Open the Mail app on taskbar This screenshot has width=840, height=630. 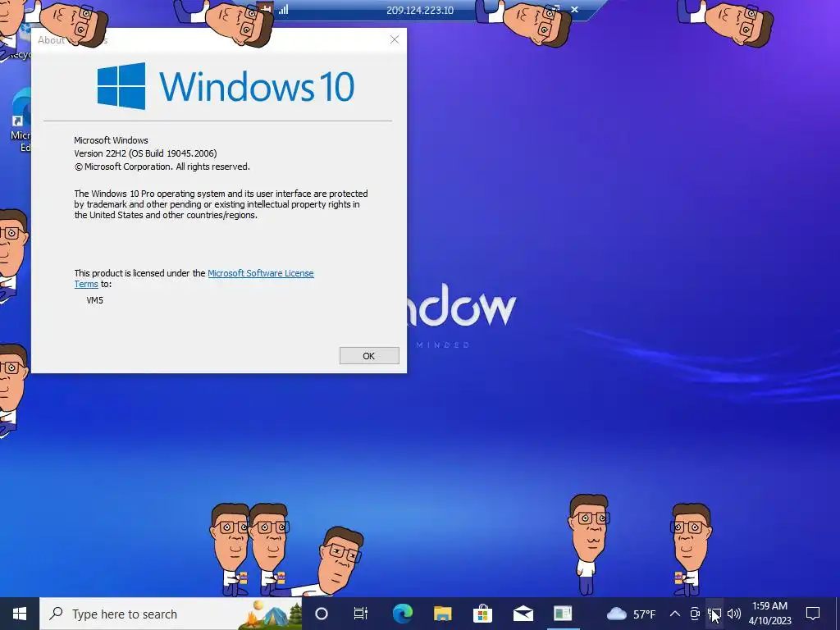point(523,614)
